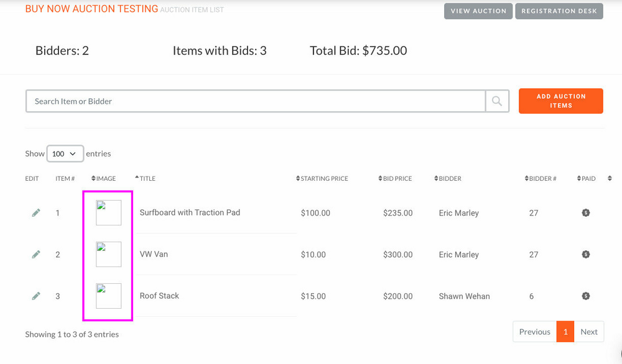Click the Add Auction Items button
Viewport: 622px width, 364px height.
coord(560,101)
